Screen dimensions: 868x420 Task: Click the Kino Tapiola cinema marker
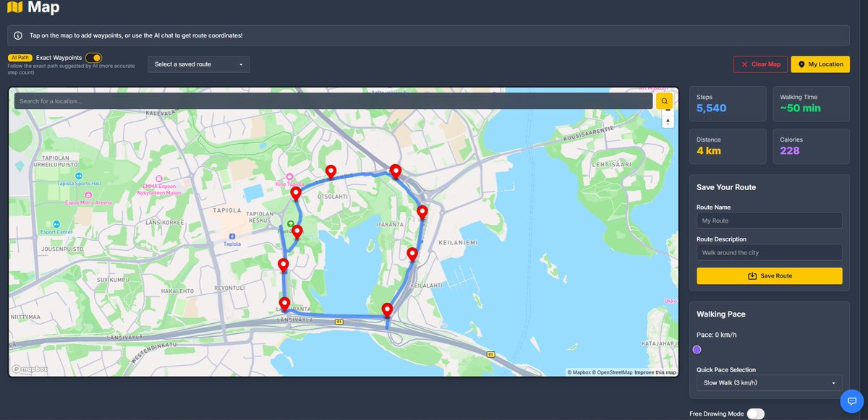[289, 176]
